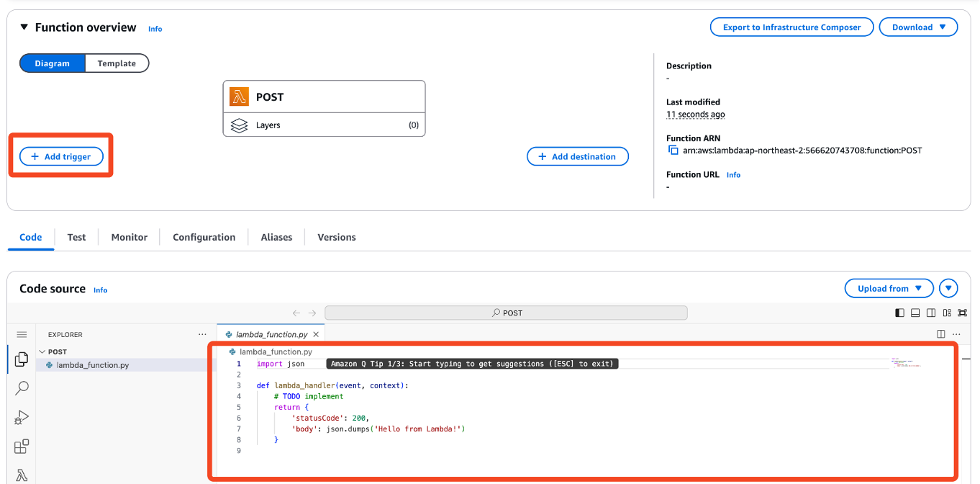Open the Explorer files icon

22,359
